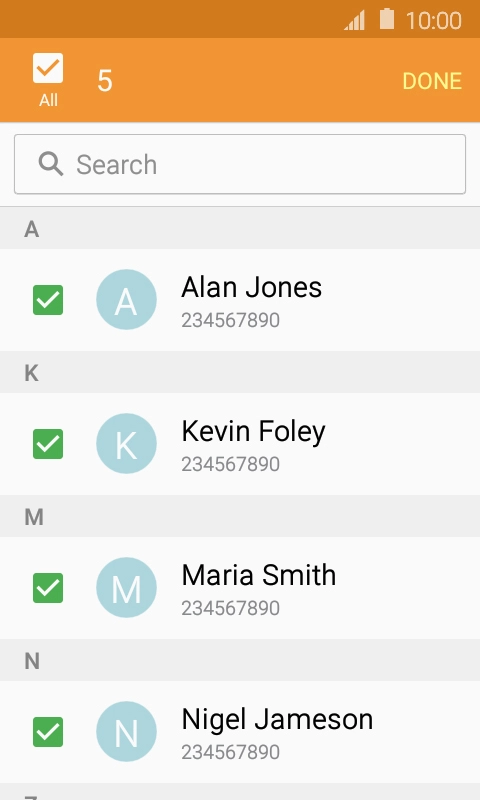This screenshot has height=800, width=480.
Task: Click the Search input field
Action: click(x=240, y=164)
